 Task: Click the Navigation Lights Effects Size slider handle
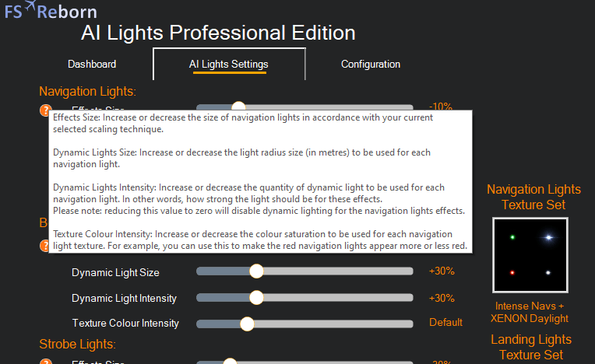click(239, 108)
